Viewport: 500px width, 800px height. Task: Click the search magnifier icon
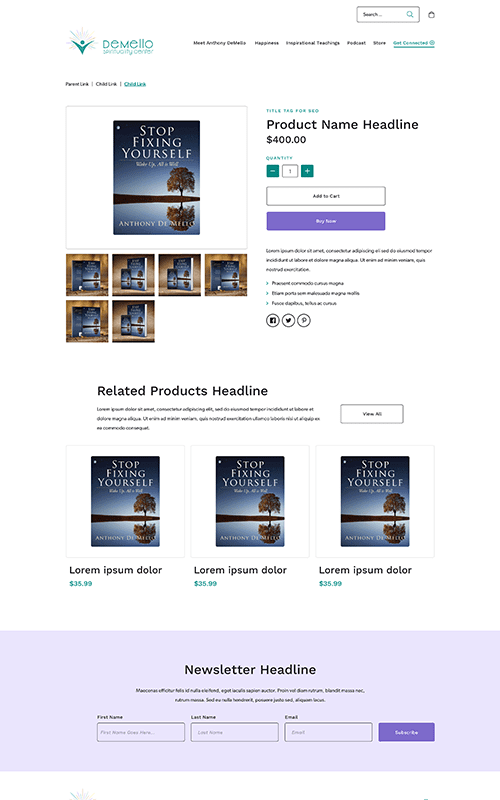click(x=410, y=14)
